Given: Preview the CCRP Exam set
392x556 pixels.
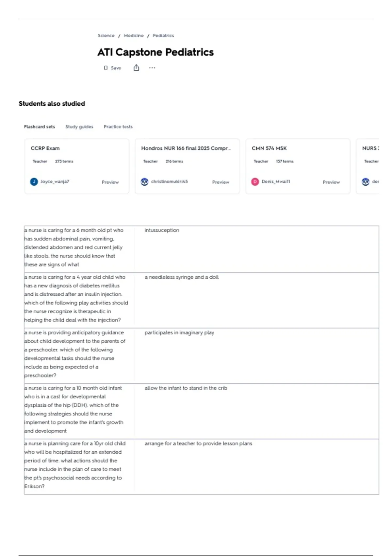Looking at the screenshot, I should coord(110,182).
